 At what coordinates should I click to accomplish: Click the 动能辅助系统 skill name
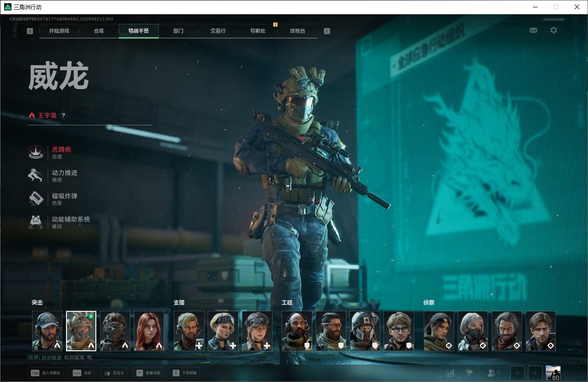click(71, 219)
